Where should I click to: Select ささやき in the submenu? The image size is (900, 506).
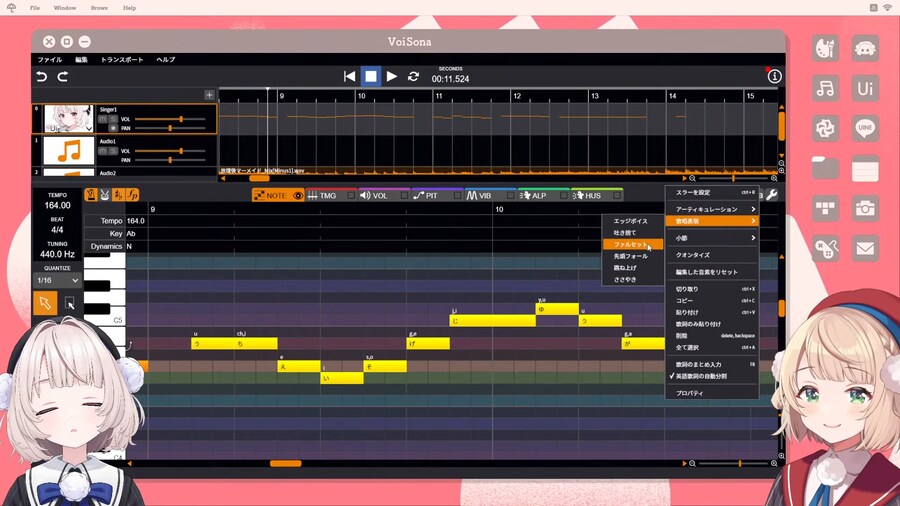click(633, 279)
